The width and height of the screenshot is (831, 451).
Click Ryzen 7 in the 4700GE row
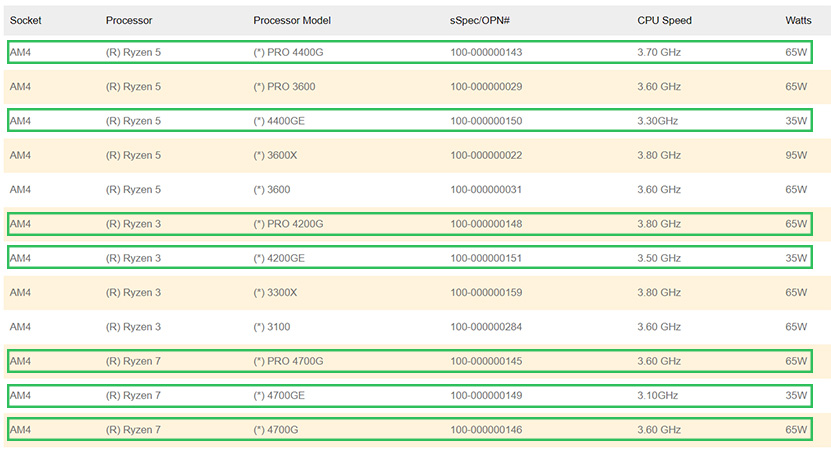coord(133,396)
